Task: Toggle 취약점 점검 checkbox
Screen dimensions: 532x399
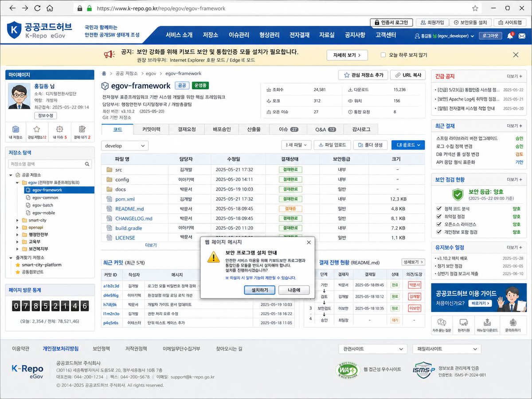Action: tap(439, 216)
